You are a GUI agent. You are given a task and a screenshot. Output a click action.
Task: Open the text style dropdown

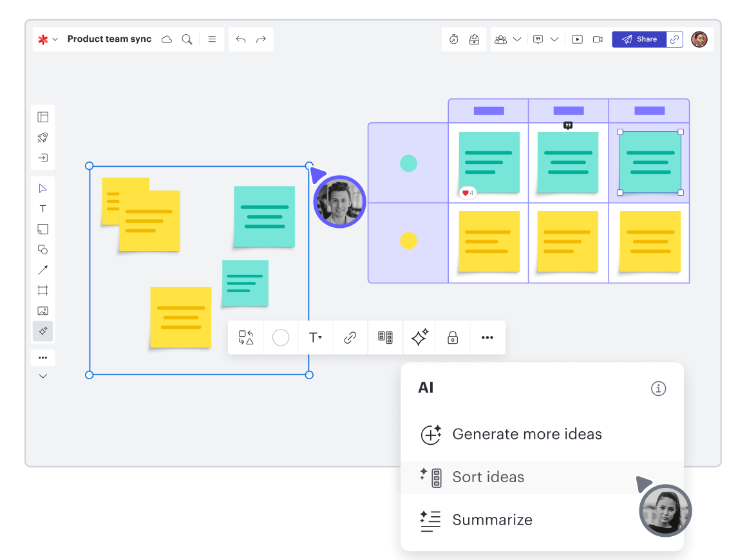[x=315, y=337]
